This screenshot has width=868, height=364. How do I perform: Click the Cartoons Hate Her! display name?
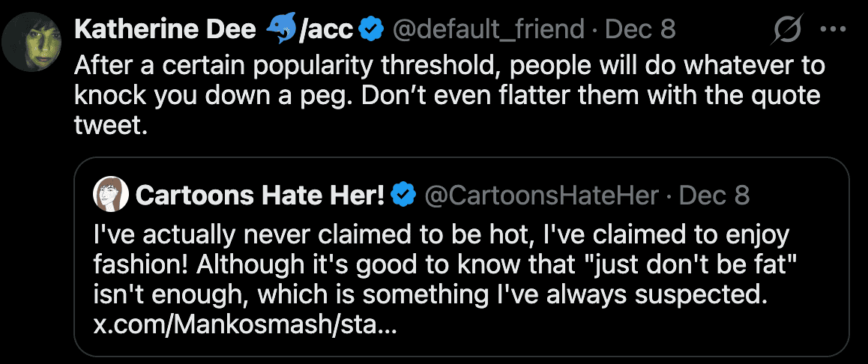tap(260, 195)
